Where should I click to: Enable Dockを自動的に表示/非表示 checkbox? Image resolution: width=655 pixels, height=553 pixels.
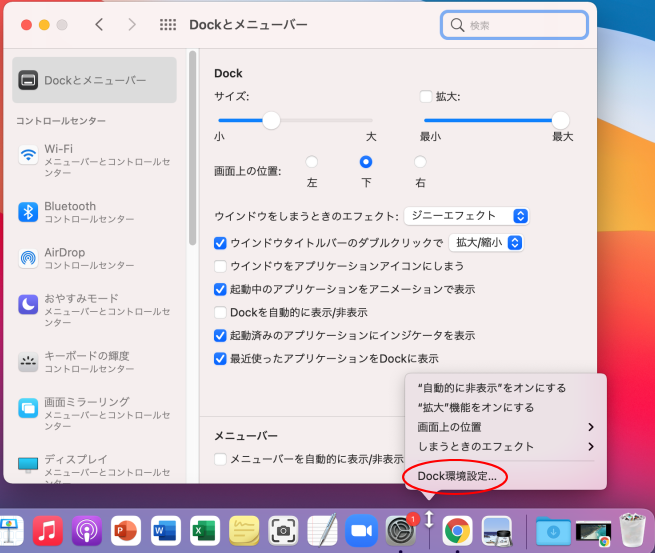click(x=220, y=312)
